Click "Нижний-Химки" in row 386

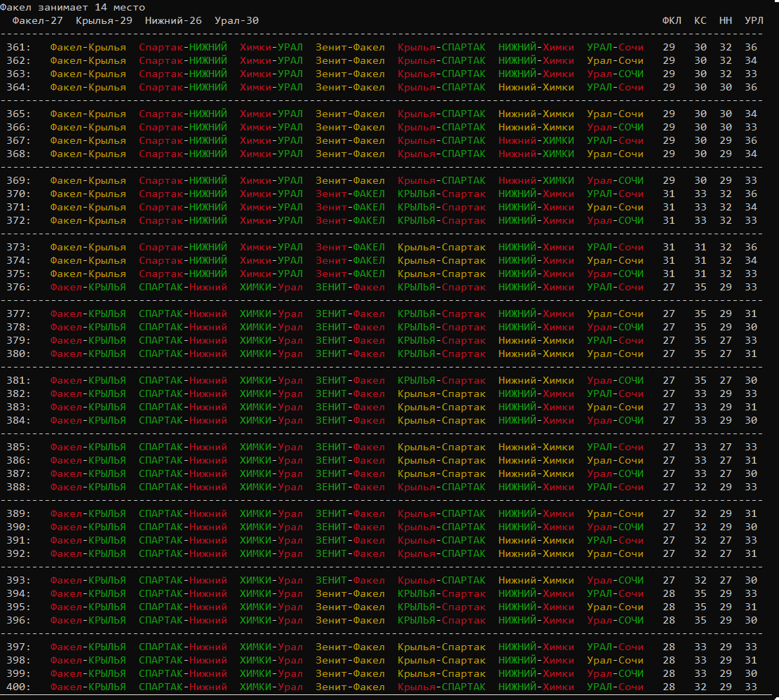click(x=536, y=461)
